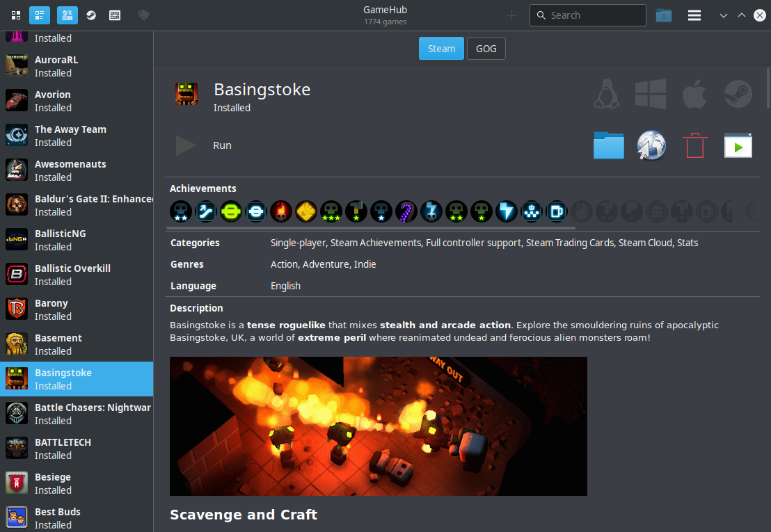Click the Steam logo platform icon
Screen dimensions: 771x532
coord(738,94)
